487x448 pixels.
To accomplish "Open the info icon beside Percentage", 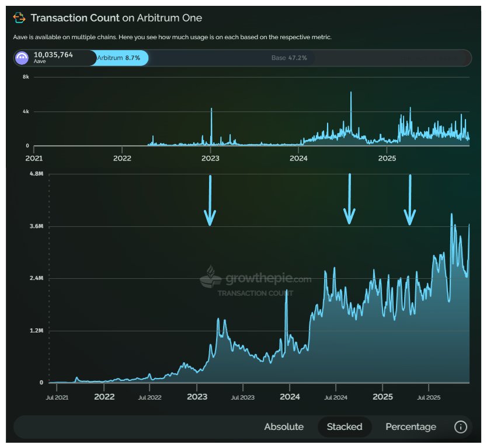I will (460, 427).
